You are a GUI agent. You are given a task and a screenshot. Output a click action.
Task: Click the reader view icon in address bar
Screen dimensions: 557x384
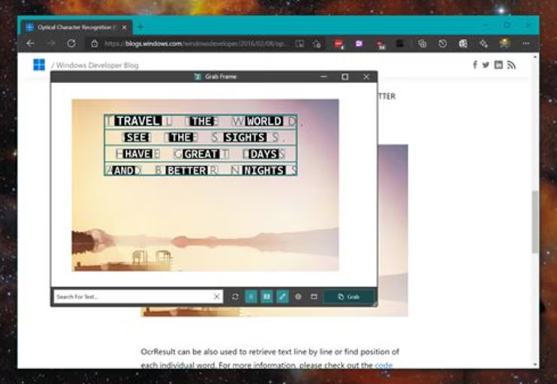(x=300, y=44)
